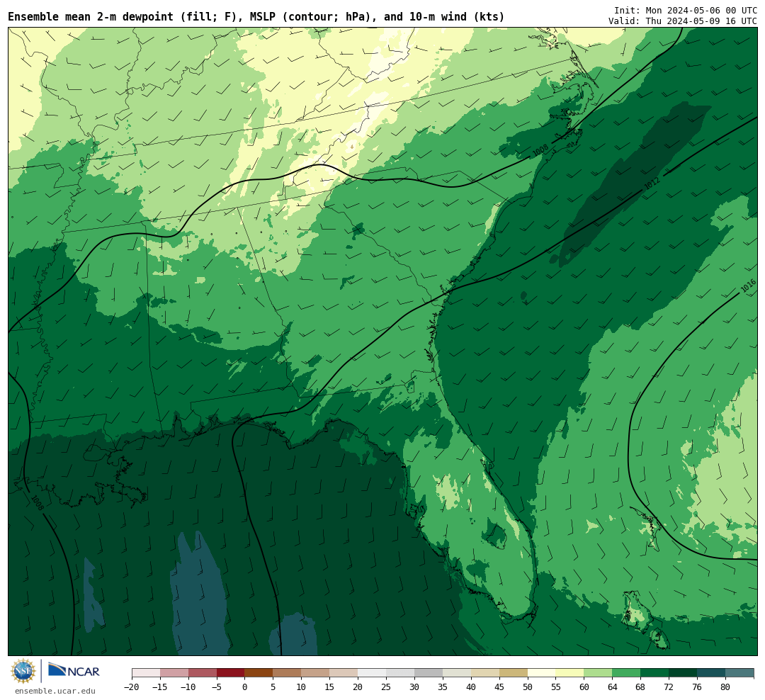Pick the light gray swatch between 25 and 30
This screenshot has width=765, height=700.
400,673
